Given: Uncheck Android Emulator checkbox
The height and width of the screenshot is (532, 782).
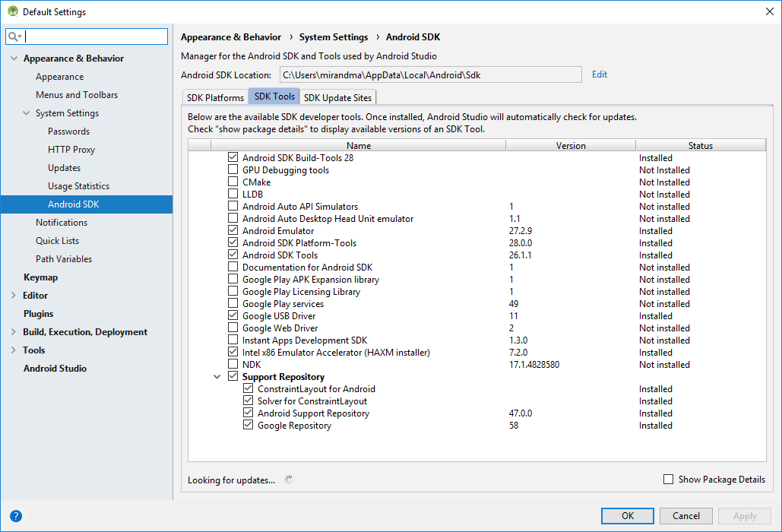Looking at the screenshot, I should click(x=233, y=231).
